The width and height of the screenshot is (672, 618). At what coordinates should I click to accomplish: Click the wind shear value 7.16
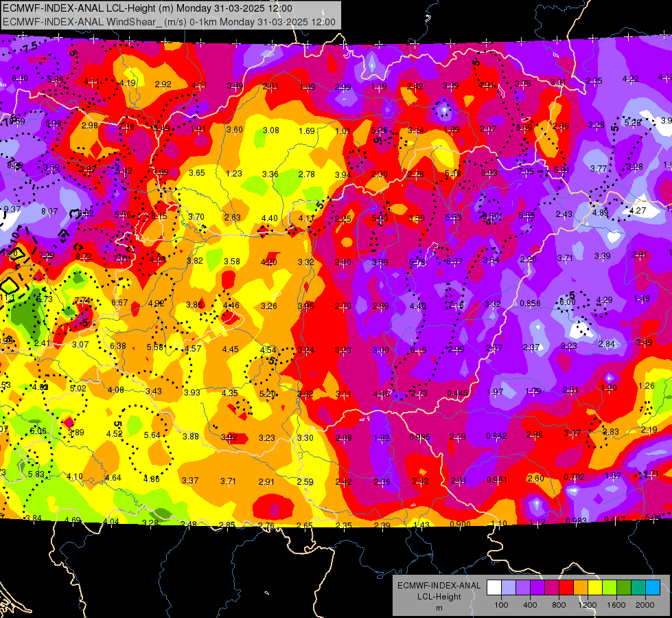456,306
